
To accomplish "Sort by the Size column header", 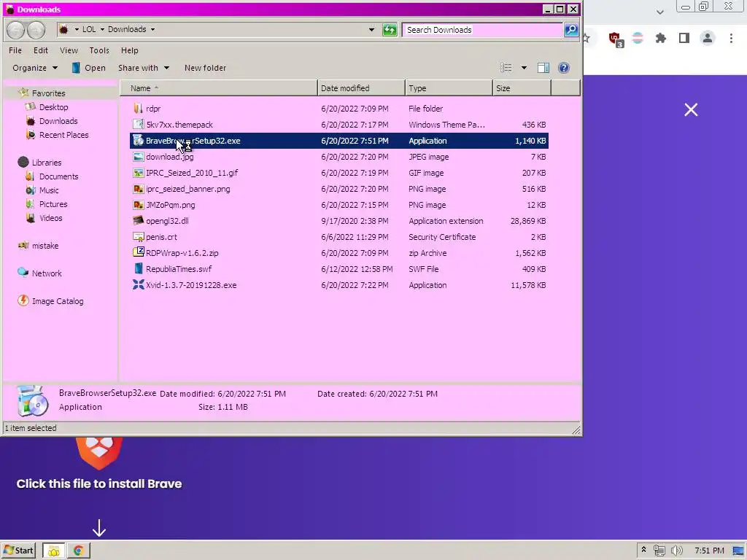I will 522,88.
